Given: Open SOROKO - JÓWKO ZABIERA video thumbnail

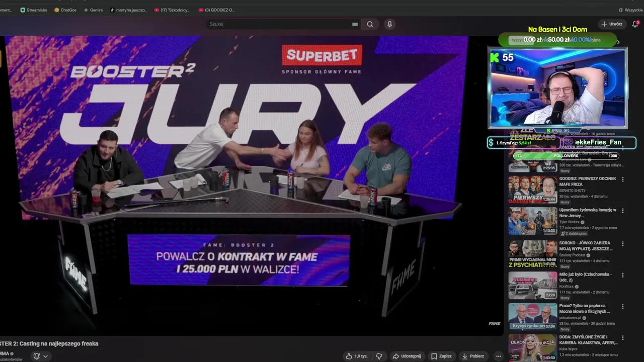Looking at the screenshot, I should point(532,254).
